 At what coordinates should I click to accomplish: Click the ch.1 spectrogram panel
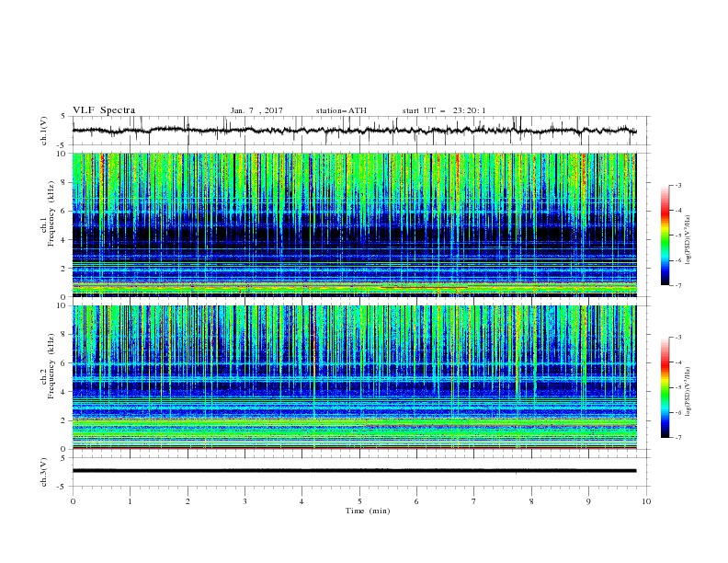[354, 224]
